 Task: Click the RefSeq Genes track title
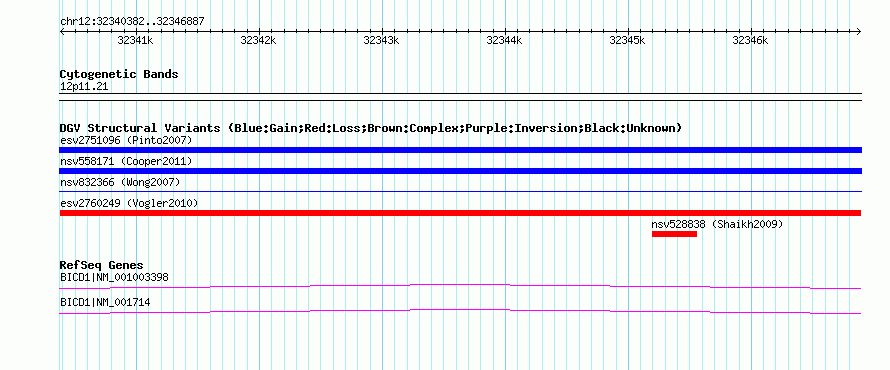(102, 265)
